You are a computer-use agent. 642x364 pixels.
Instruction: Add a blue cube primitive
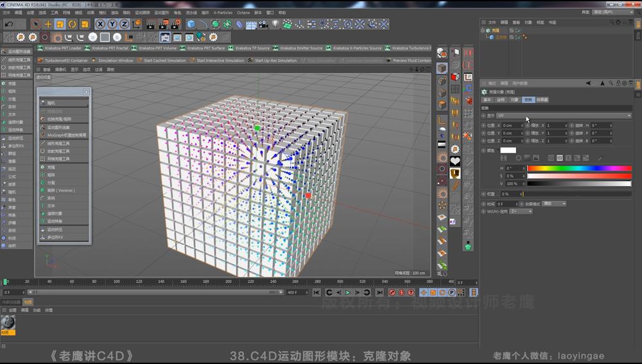pos(191,24)
